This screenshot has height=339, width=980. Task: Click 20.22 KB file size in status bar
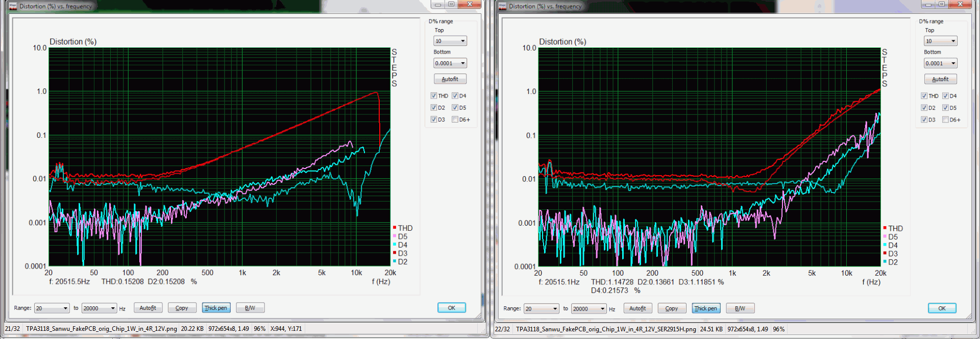[x=192, y=329]
